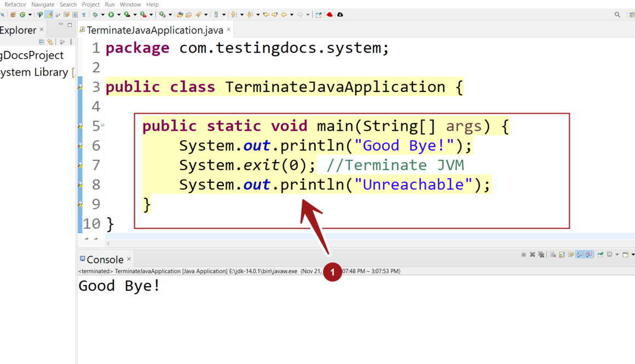Click Collapse All icon in Explorer panel
This screenshot has width=635, height=364.
[x=42, y=42]
